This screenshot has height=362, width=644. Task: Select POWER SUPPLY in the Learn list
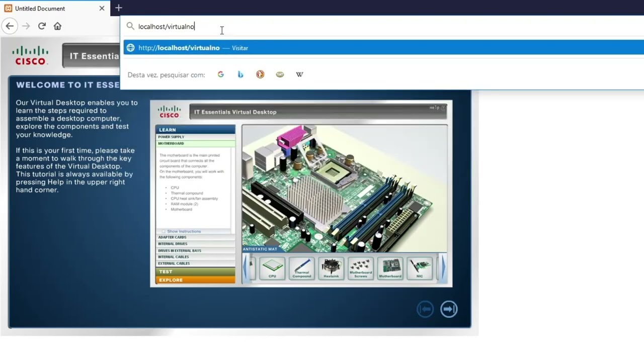click(x=195, y=137)
